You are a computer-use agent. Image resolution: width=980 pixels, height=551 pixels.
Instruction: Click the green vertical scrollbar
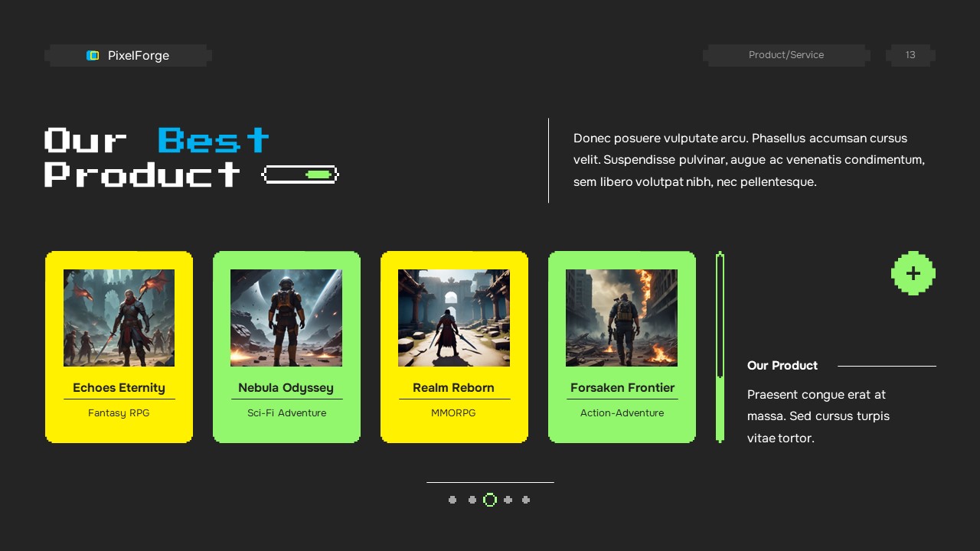pos(720,347)
